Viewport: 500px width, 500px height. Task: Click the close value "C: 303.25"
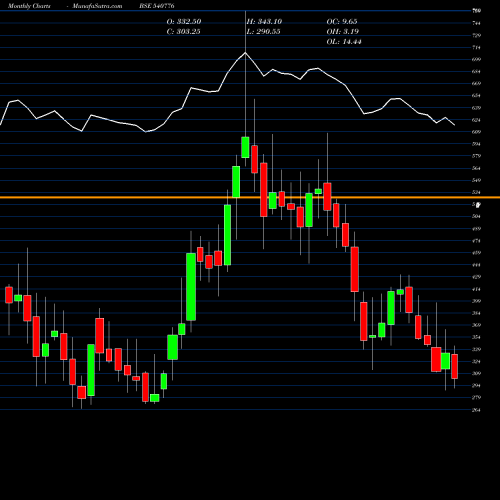[183, 31]
